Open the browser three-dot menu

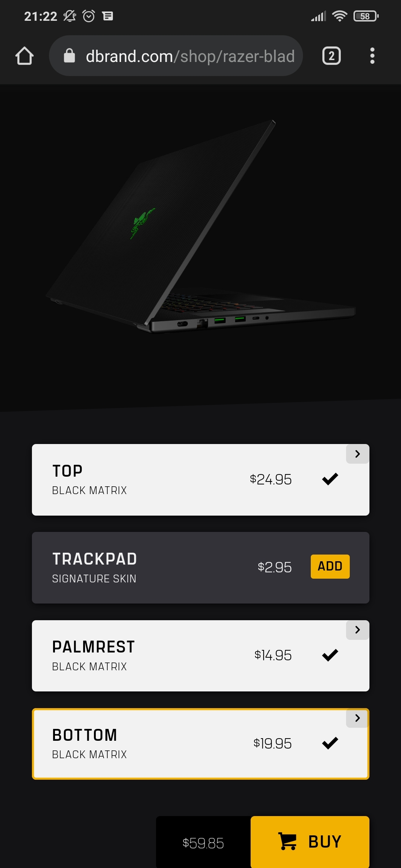(x=372, y=56)
